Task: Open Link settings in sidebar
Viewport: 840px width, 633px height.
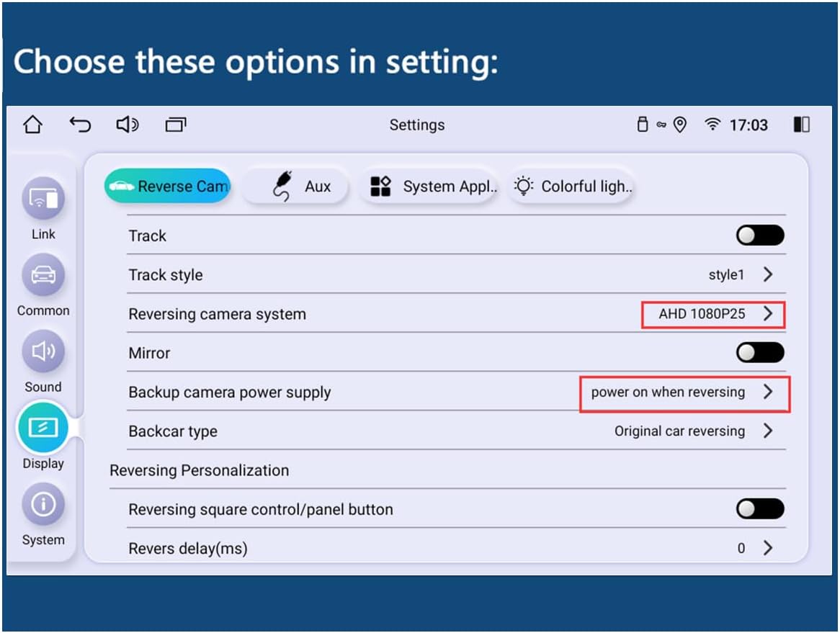Action: click(43, 199)
